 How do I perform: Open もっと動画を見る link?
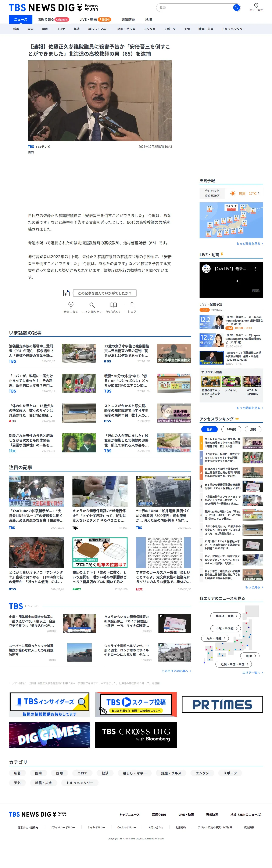[249, 408]
